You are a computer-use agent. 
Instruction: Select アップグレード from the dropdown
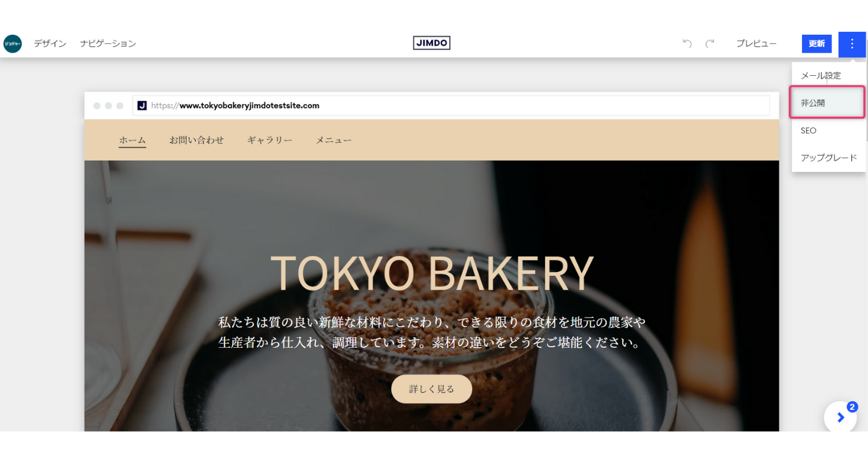pyautogui.click(x=827, y=157)
